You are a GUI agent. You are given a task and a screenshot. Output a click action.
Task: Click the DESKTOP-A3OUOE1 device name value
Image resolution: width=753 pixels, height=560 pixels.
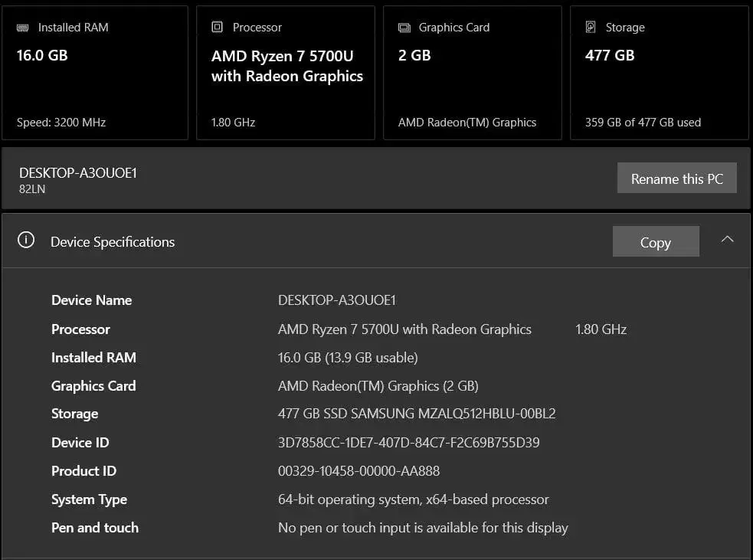pyautogui.click(x=336, y=300)
